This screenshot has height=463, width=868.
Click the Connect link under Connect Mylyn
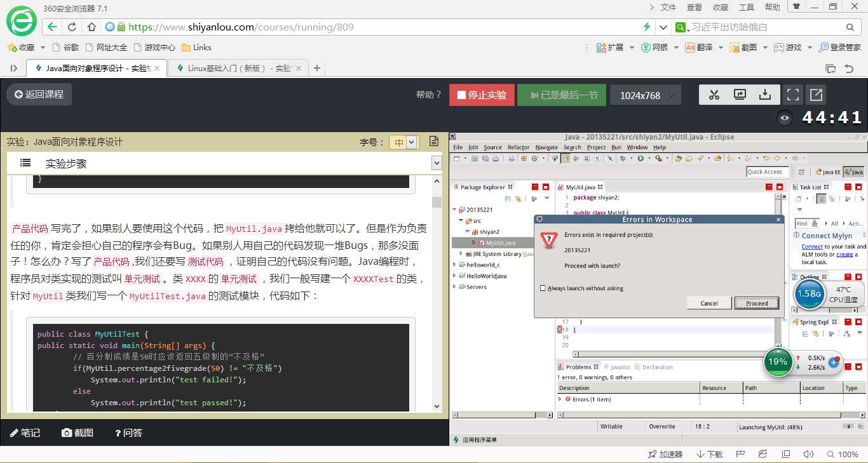pyautogui.click(x=812, y=246)
